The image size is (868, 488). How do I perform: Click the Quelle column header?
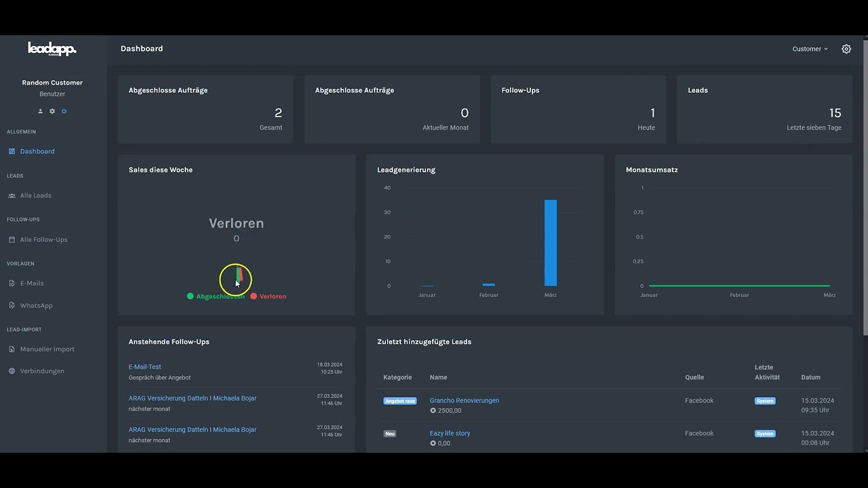(x=694, y=378)
